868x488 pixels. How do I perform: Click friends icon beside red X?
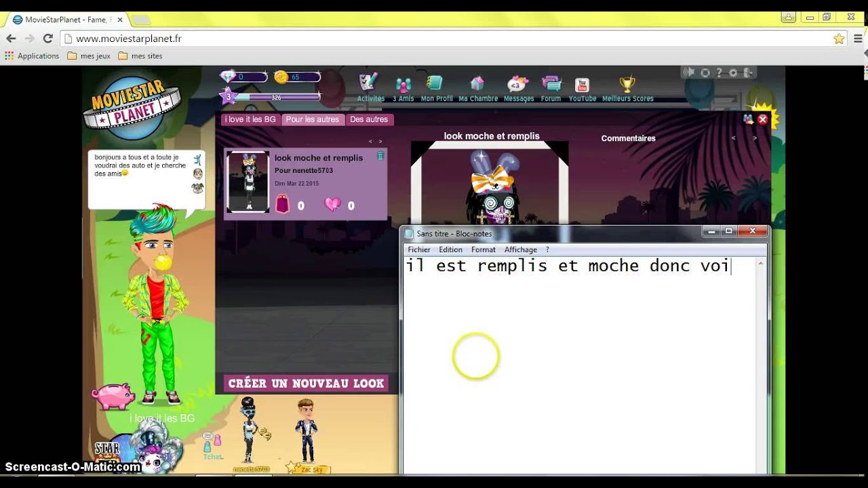748,119
